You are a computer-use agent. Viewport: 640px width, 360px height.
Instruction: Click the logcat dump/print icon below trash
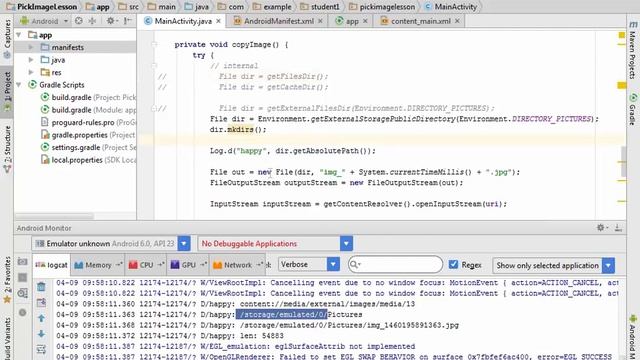click(41, 302)
